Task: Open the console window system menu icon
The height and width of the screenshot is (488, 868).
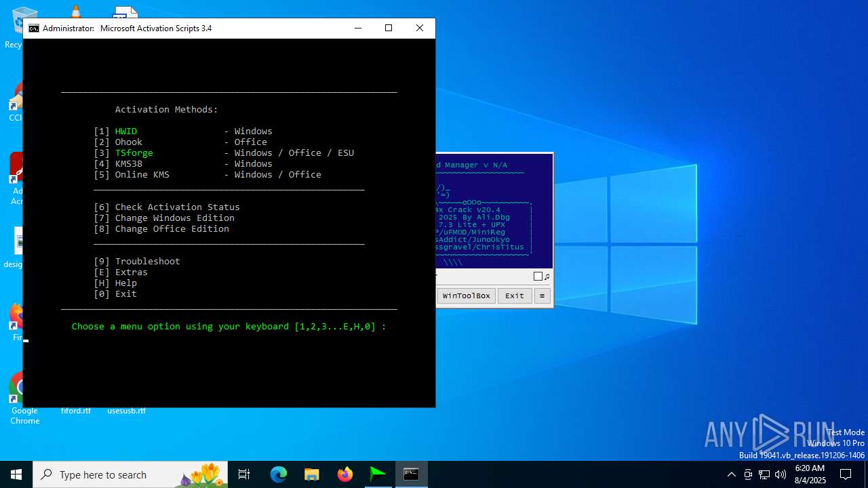Action: pos(33,28)
